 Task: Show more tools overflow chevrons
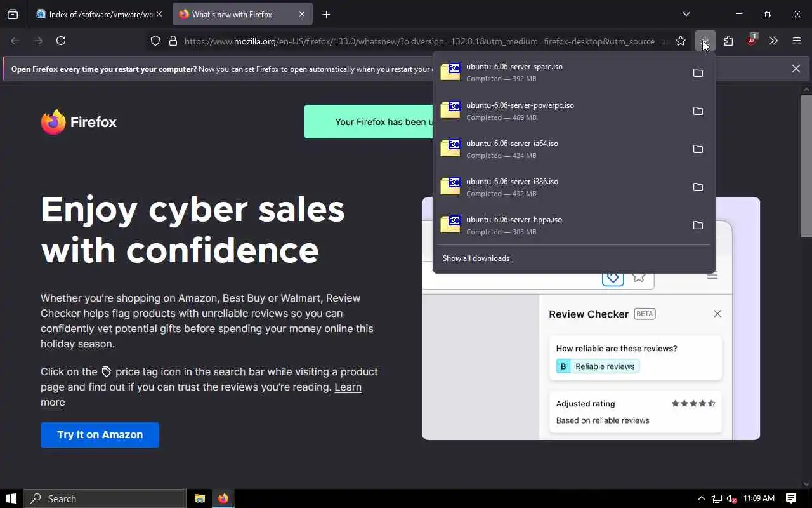point(773,41)
